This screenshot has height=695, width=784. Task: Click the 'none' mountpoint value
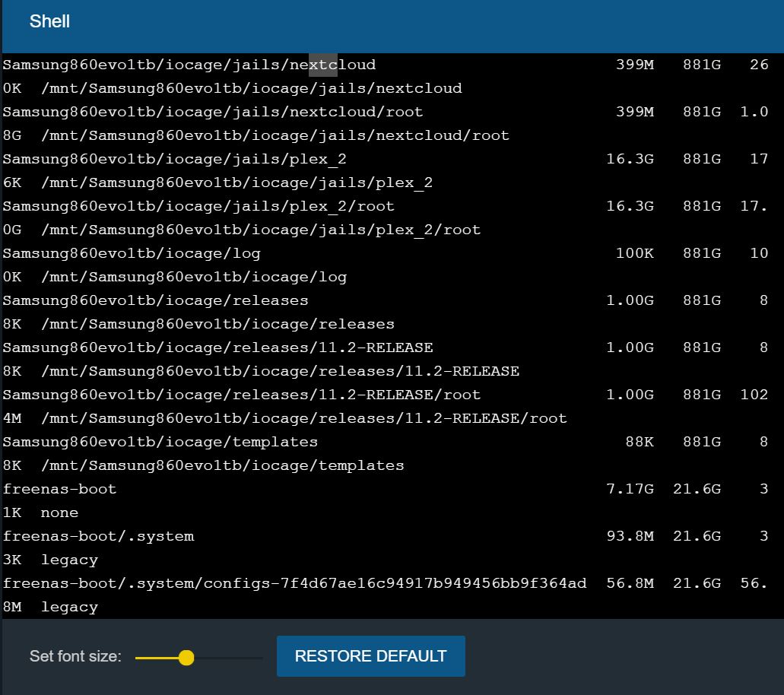tap(59, 513)
